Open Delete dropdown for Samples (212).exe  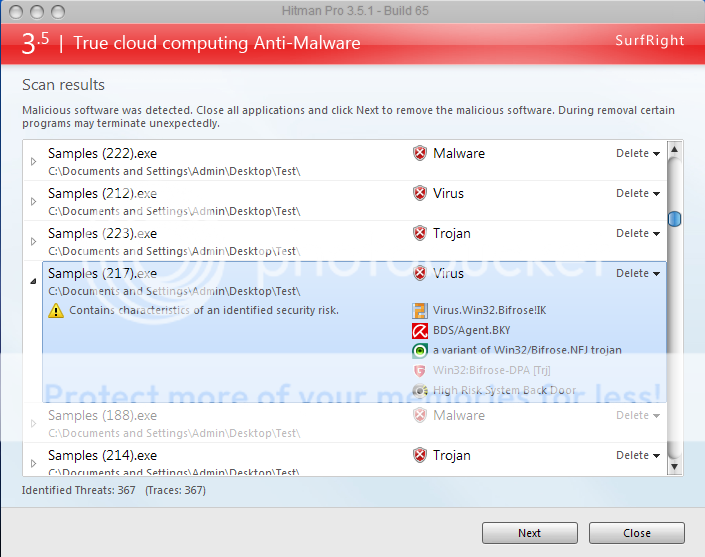pos(638,193)
